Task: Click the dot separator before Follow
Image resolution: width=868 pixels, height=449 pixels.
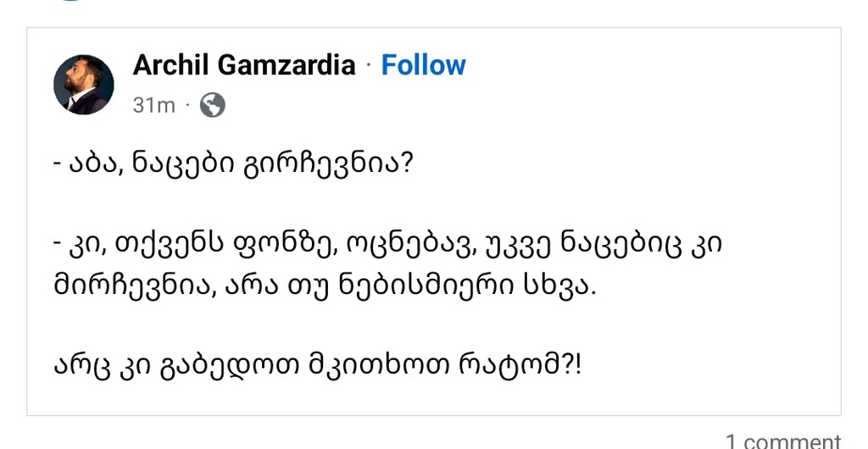Action: pyautogui.click(x=369, y=66)
